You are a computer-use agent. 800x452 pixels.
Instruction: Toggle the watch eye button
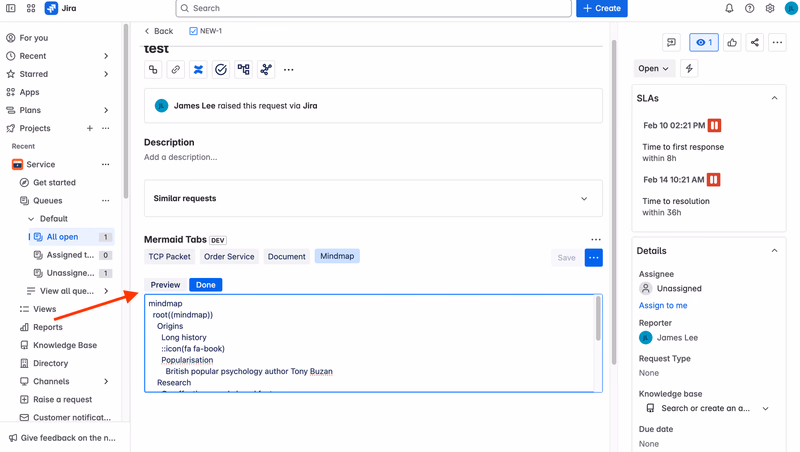coord(704,42)
